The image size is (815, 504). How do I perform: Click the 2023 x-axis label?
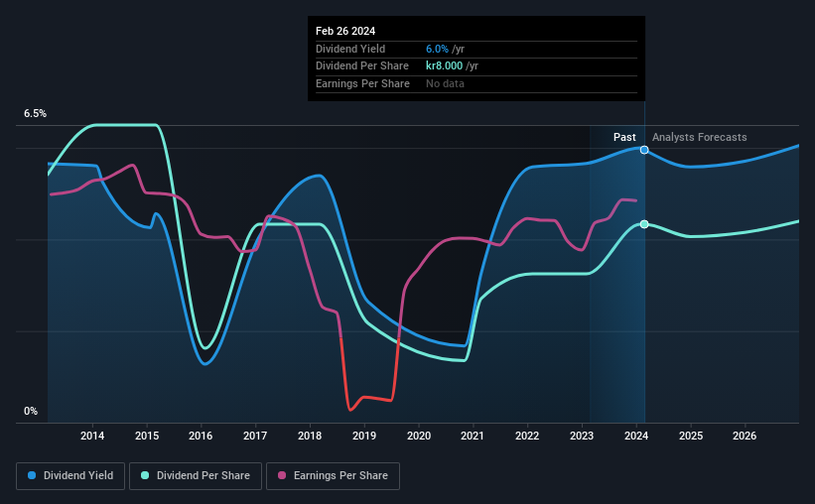[582, 436]
